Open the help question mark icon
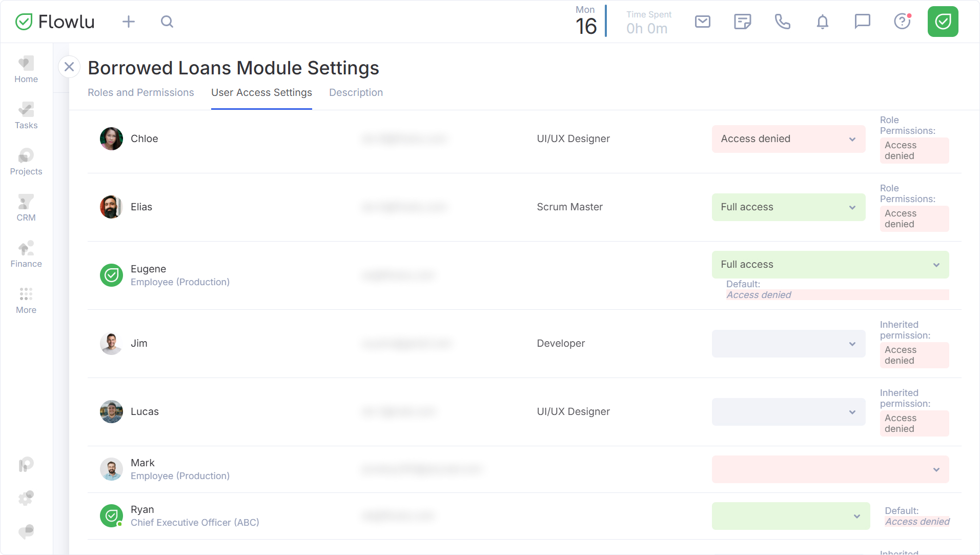The image size is (980, 555). point(902,22)
